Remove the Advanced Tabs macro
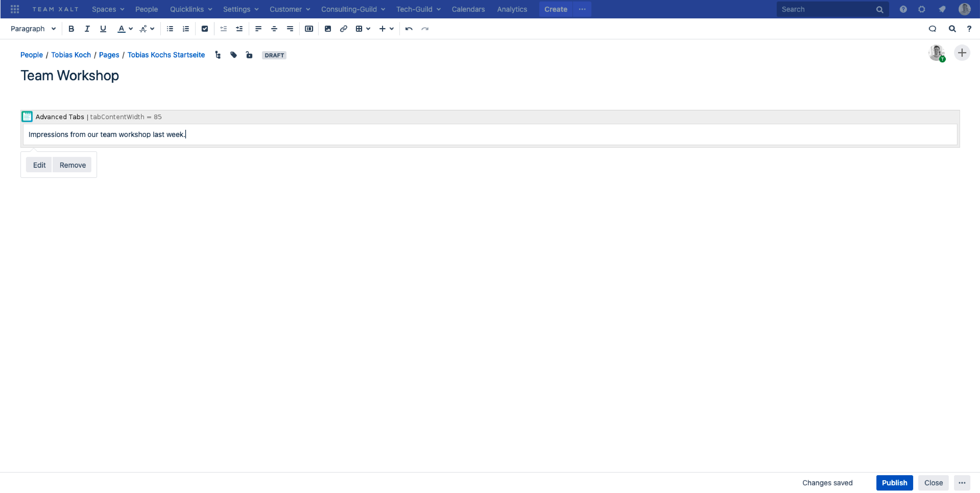Image resolution: width=980 pixels, height=493 pixels. coord(72,165)
